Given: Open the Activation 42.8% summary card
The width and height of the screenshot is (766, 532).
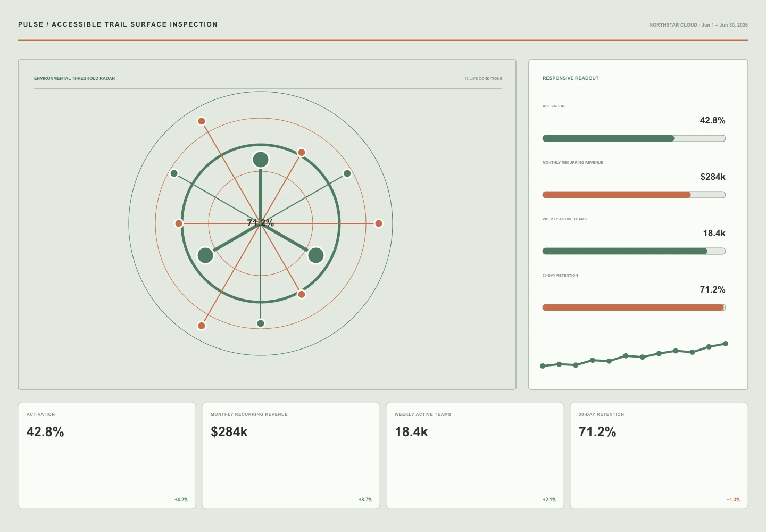Looking at the screenshot, I should [x=107, y=455].
